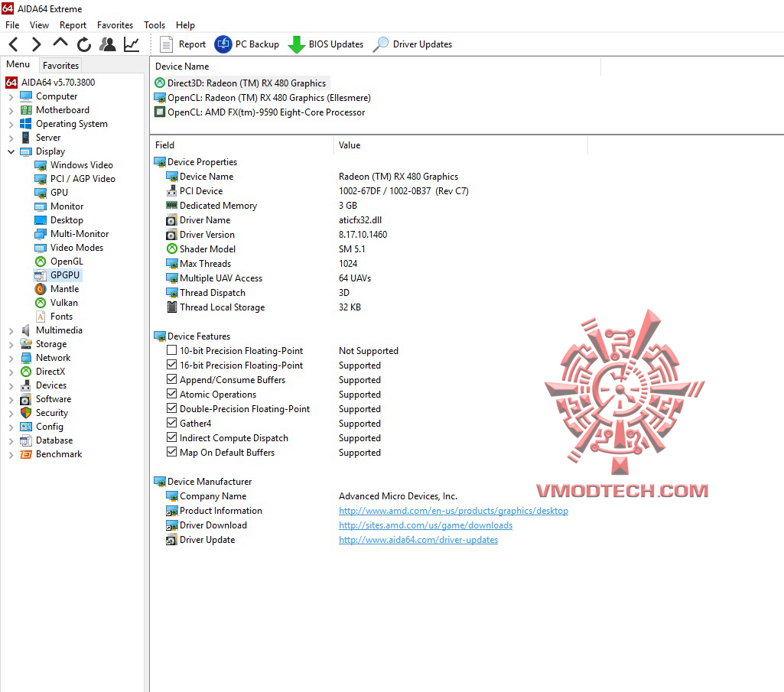
Task: Expand the Benchmark tree node
Action: tap(11, 454)
